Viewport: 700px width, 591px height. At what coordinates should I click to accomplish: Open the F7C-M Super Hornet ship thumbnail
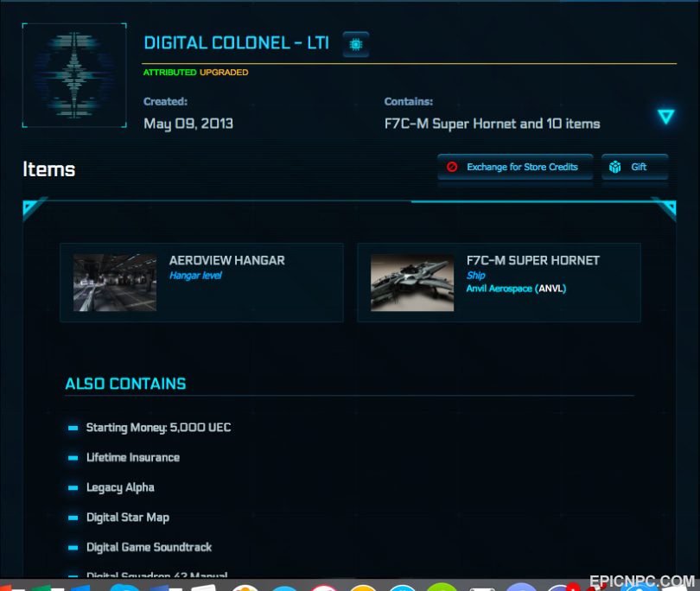pyautogui.click(x=412, y=283)
